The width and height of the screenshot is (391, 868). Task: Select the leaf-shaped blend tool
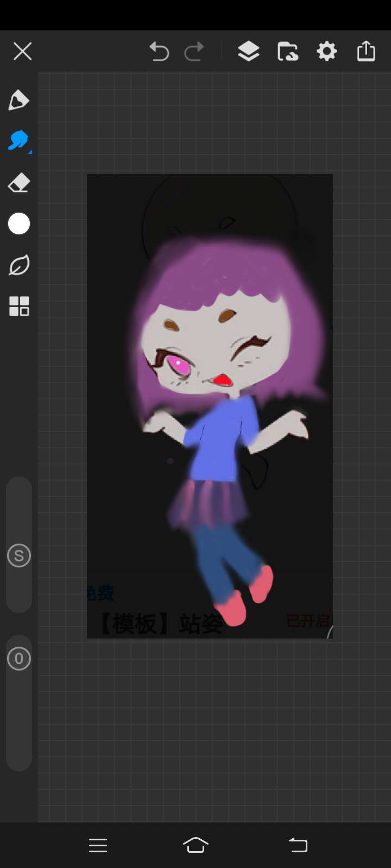19,265
